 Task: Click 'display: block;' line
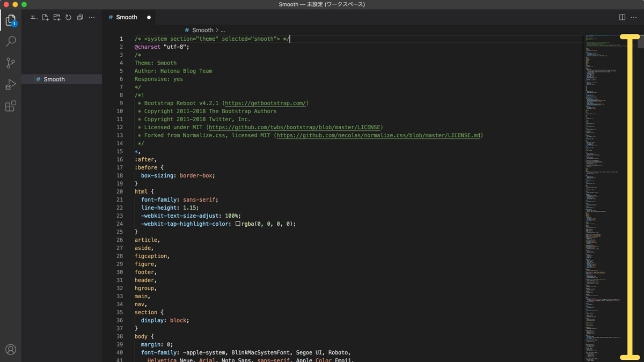pyautogui.click(x=165, y=320)
